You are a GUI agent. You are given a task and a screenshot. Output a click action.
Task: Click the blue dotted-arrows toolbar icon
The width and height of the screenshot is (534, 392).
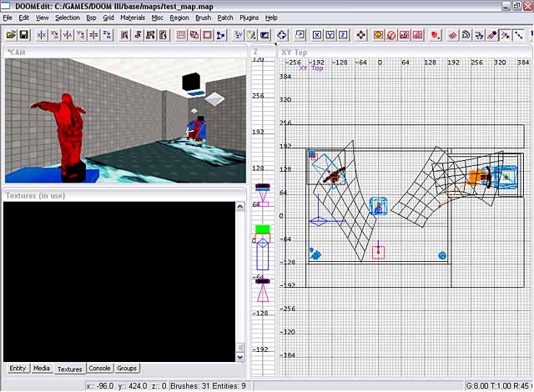pyautogui.click(x=479, y=35)
